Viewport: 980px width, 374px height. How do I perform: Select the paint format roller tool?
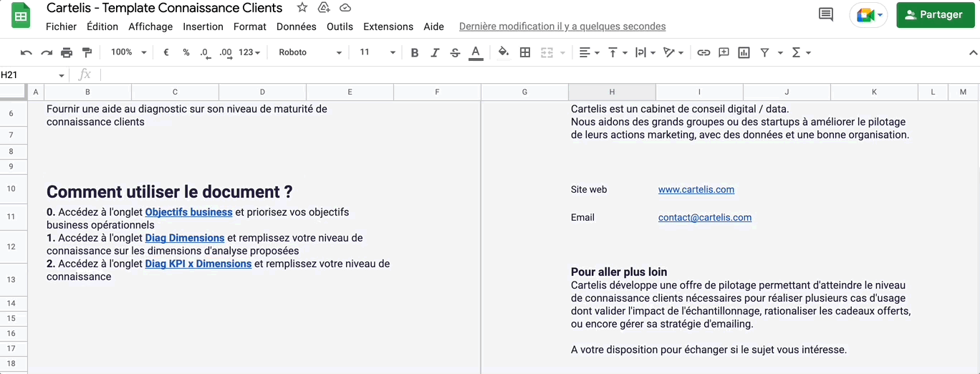pos(87,52)
